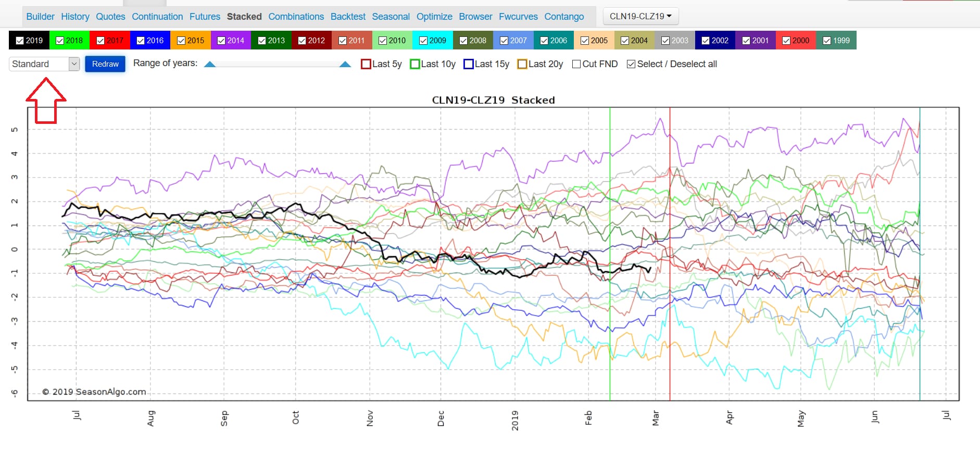Click left handle of years range slider

(210, 64)
